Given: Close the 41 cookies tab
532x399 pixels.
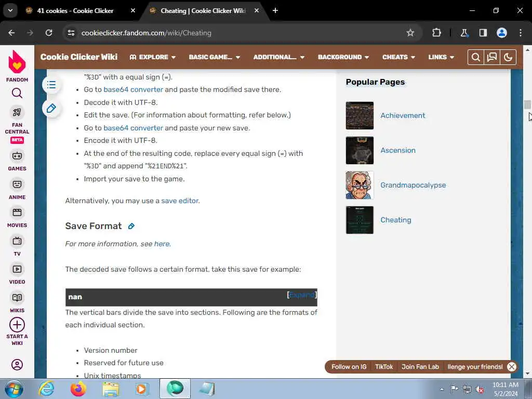Looking at the screenshot, I should pyautogui.click(x=133, y=10).
